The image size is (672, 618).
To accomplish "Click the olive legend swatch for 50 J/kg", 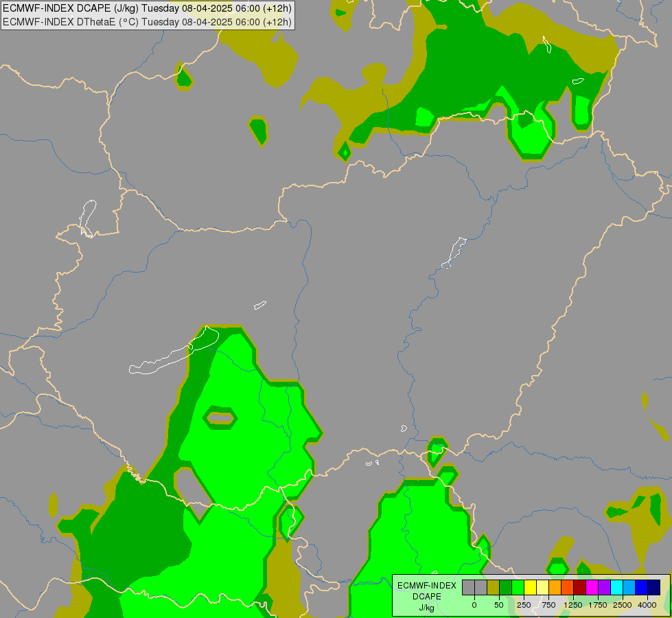I will click(x=494, y=587).
